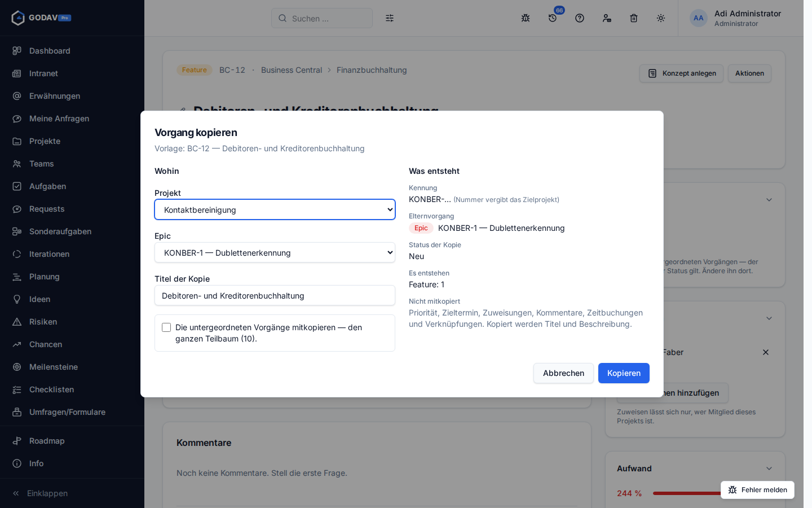The height and width of the screenshot is (508, 812).
Task: Click the Kopieren button
Action: click(x=624, y=373)
